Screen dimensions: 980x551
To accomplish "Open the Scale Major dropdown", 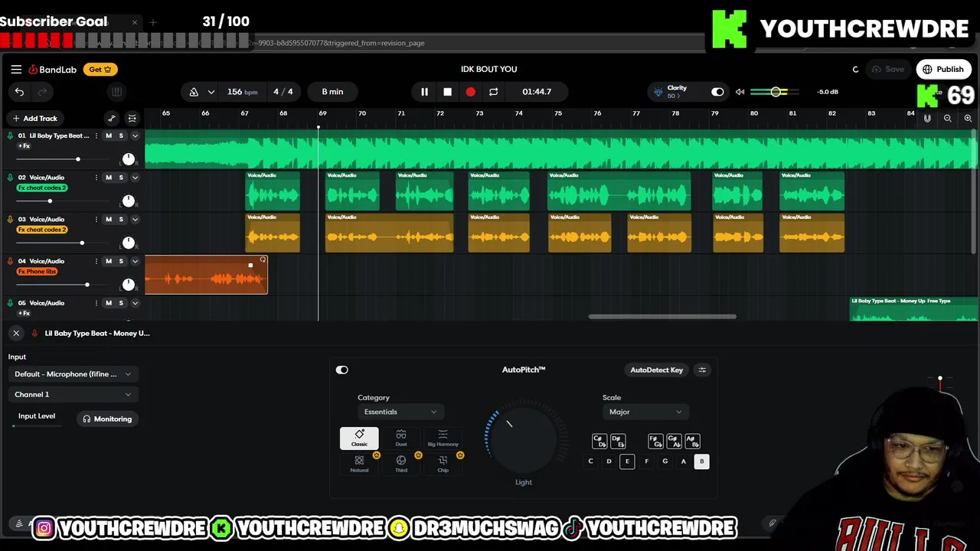I will (x=645, y=412).
